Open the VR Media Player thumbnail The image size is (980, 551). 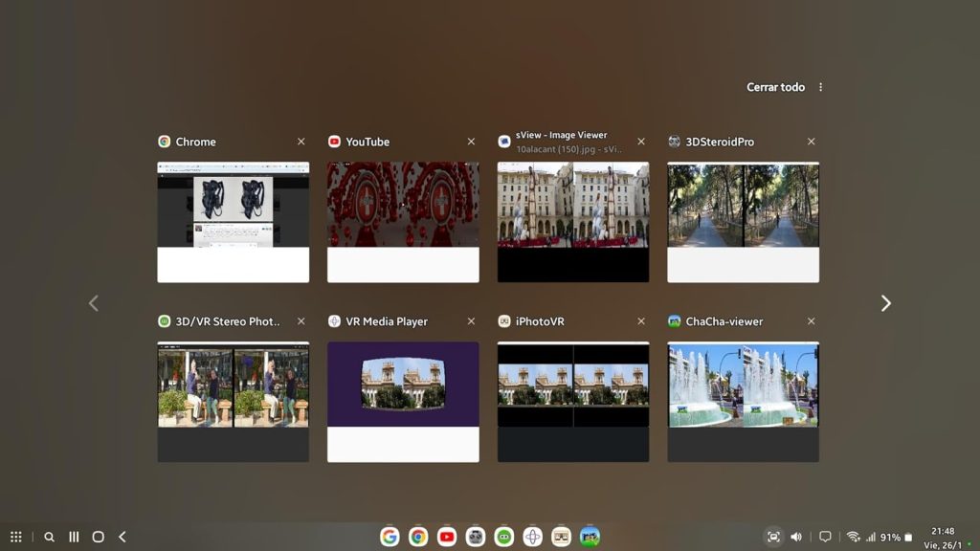click(x=403, y=402)
